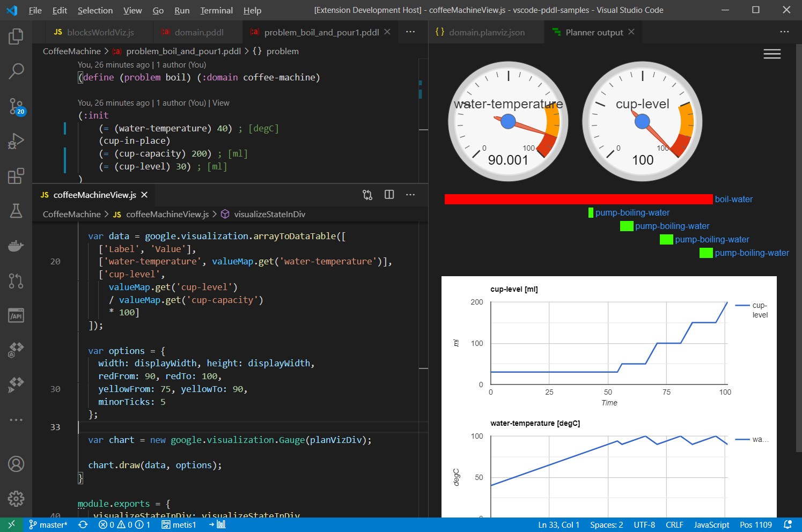The height and width of the screenshot is (532, 802).
Task: Open the Terminal menu
Action: point(217,10)
